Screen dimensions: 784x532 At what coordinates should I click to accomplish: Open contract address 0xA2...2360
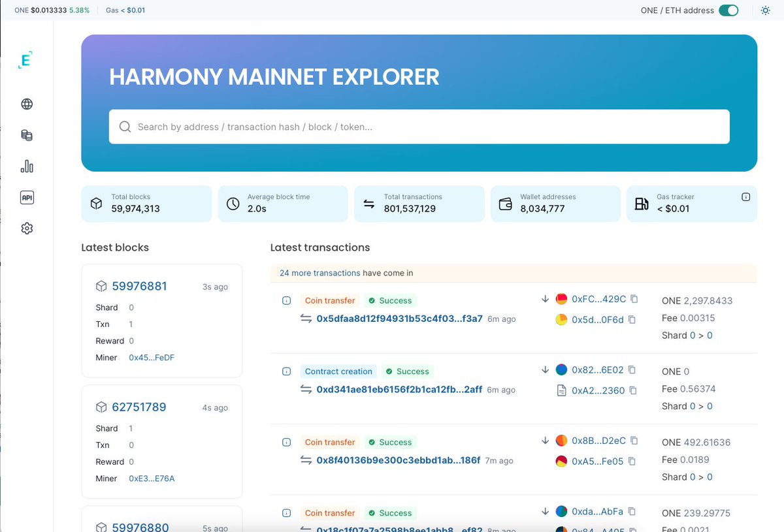[598, 390]
